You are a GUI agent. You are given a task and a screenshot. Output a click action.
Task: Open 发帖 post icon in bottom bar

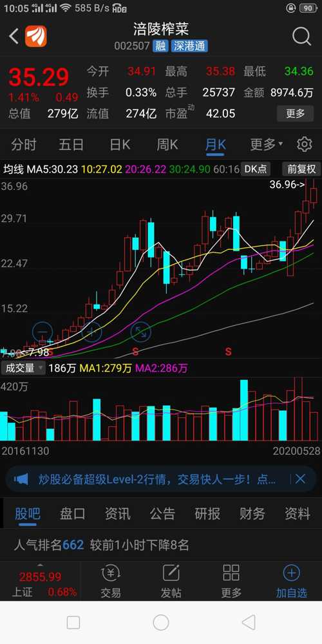click(171, 582)
